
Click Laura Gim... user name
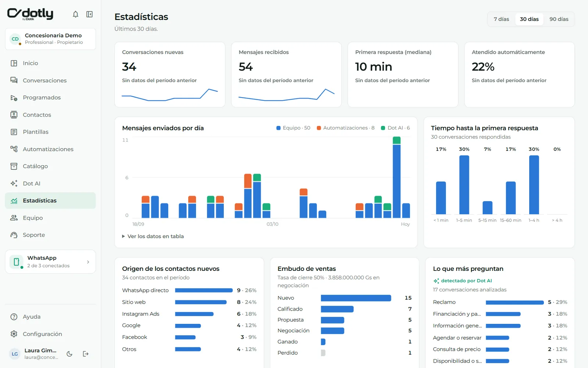pos(40,351)
